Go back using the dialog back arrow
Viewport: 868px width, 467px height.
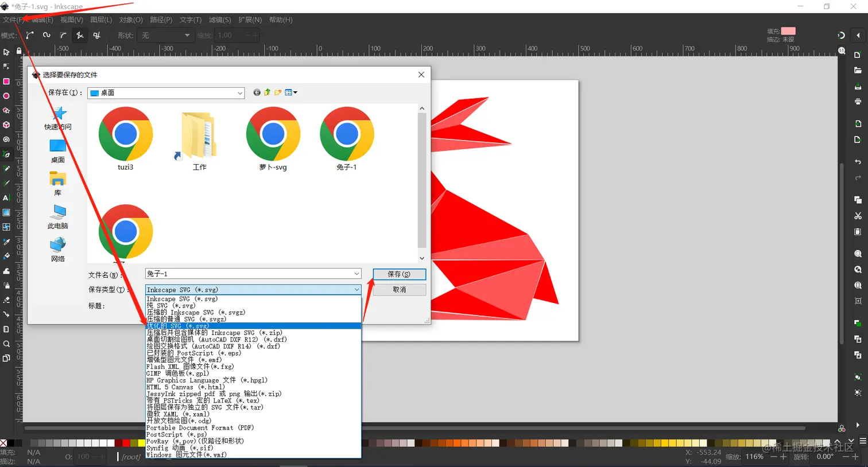coord(257,92)
